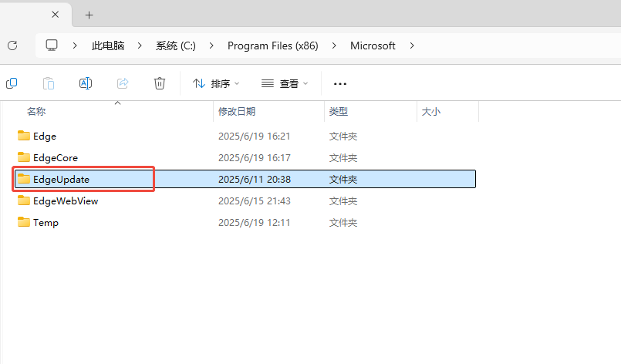Screen dimensions: 621x364
Task: Click Microsoft in the breadcrumb path
Action: pyautogui.click(x=373, y=46)
